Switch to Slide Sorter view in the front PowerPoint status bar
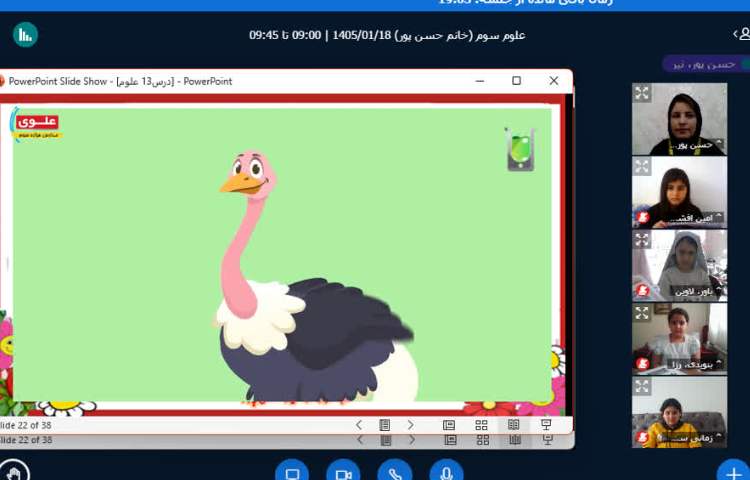 pos(481,425)
